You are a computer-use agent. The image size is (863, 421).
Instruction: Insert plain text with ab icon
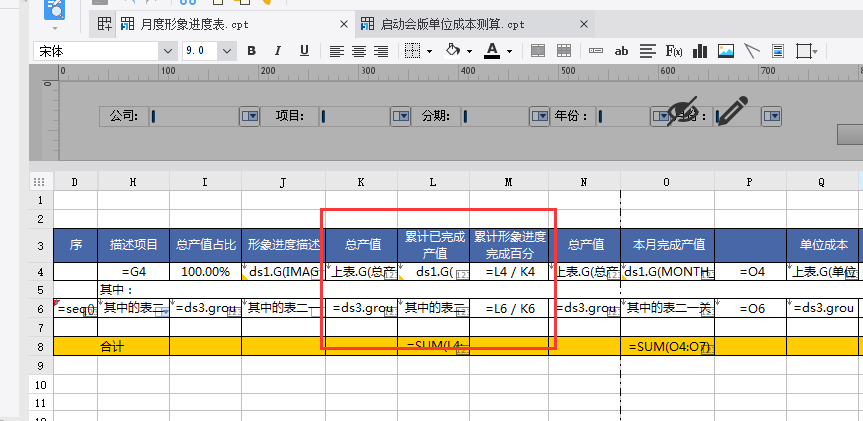click(621, 51)
